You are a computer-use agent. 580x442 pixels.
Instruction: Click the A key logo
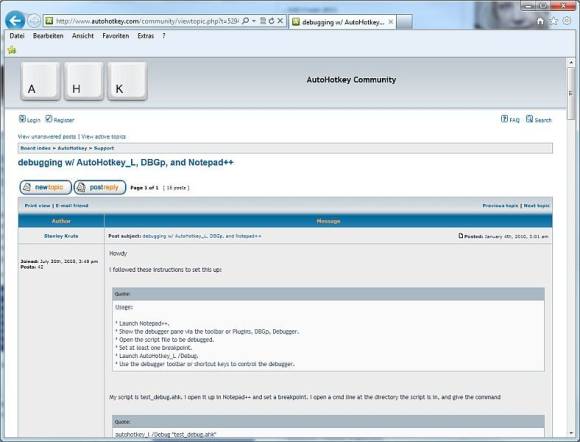click(x=40, y=81)
